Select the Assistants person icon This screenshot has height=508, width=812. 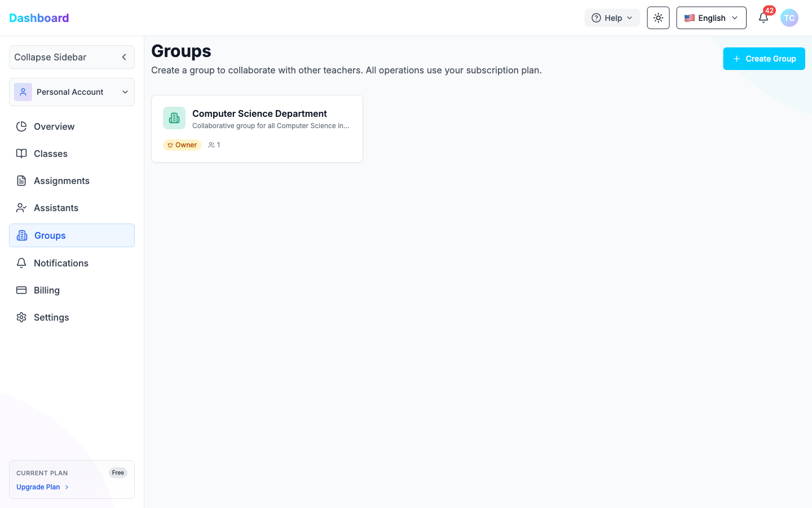point(21,208)
